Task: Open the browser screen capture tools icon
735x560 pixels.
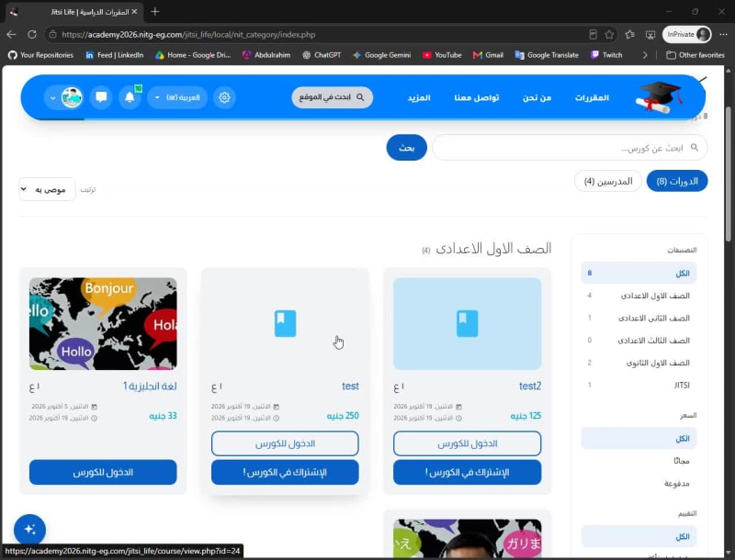Action: click(x=650, y=34)
